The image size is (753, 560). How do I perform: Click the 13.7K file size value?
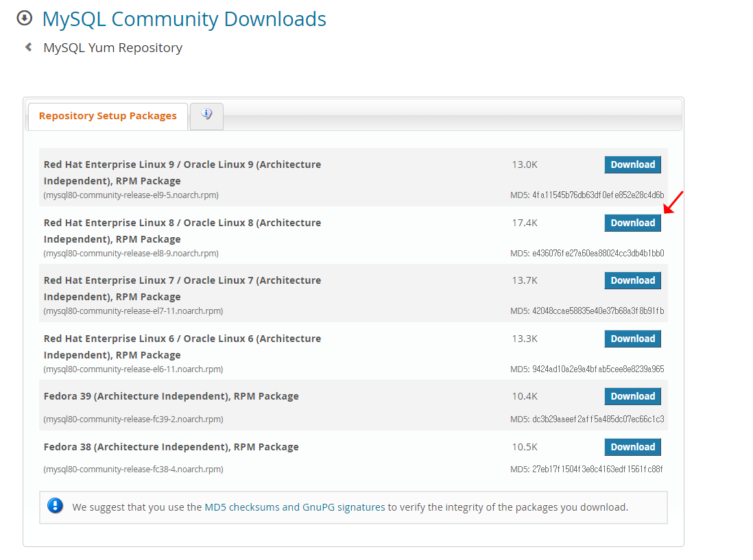[x=525, y=280]
